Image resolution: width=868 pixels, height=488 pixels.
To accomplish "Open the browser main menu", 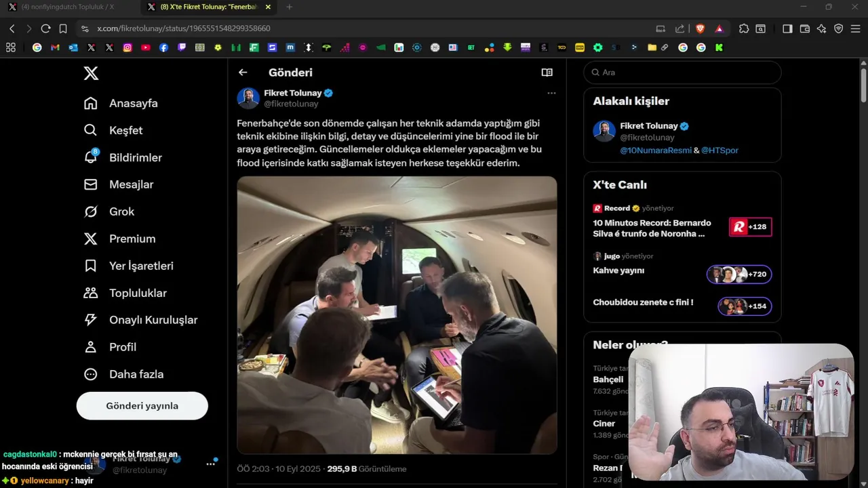I will [856, 28].
